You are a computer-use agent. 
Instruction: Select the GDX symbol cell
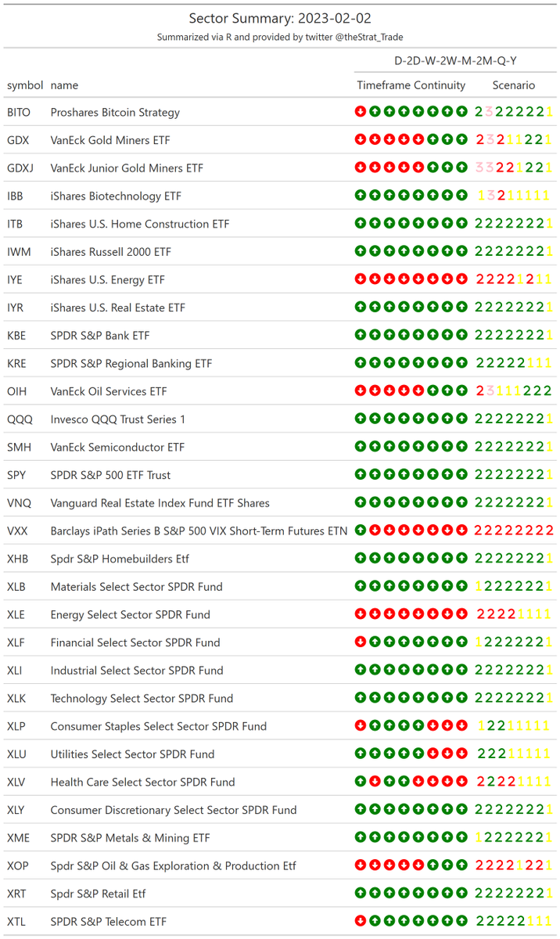click(x=18, y=140)
